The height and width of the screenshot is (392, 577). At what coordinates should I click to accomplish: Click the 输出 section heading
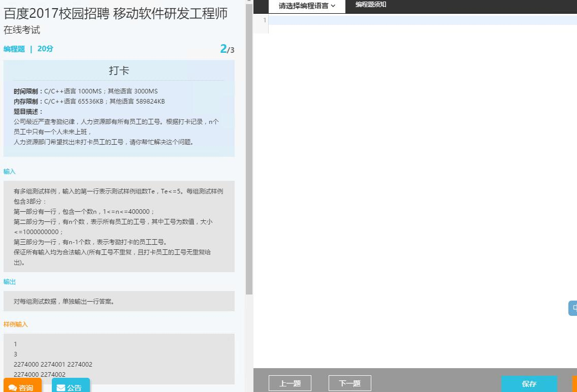9,282
